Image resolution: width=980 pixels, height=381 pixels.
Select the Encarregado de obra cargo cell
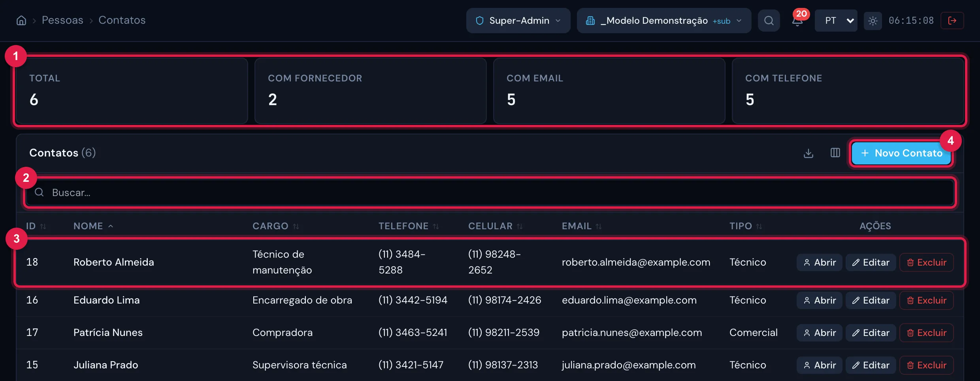(x=302, y=300)
